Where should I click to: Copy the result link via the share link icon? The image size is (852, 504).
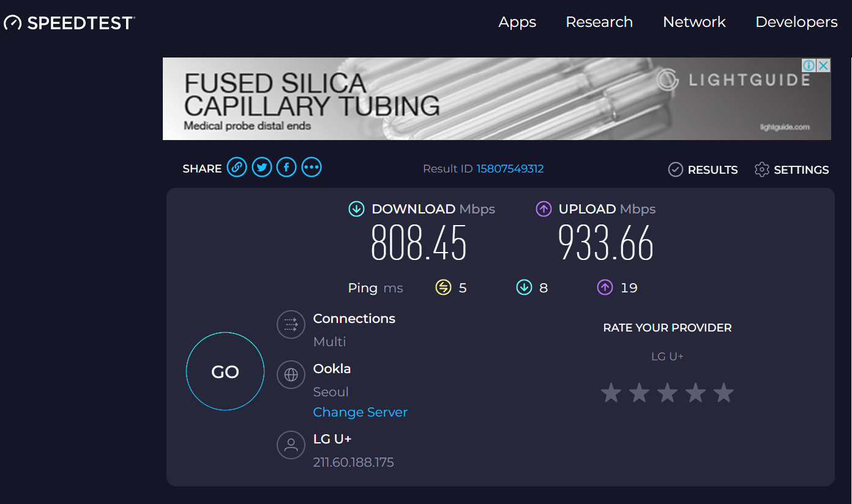pos(237,167)
